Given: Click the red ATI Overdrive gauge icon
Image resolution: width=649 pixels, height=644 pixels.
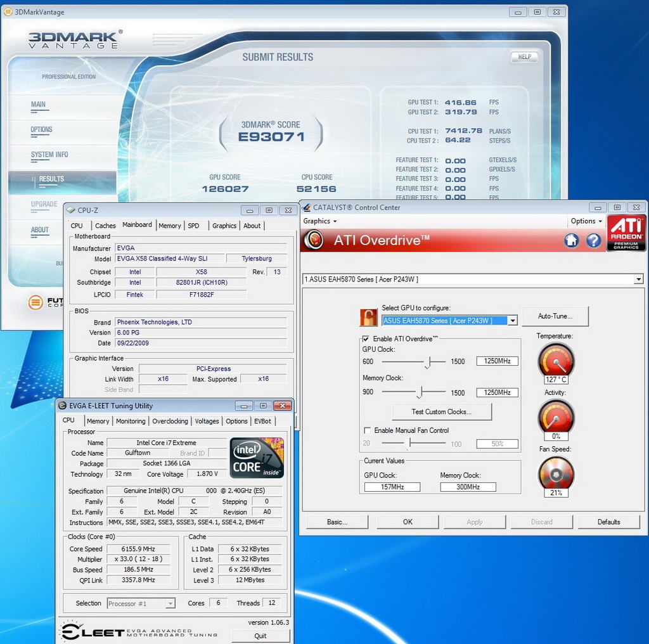Looking at the screenshot, I should click(314, 240).
